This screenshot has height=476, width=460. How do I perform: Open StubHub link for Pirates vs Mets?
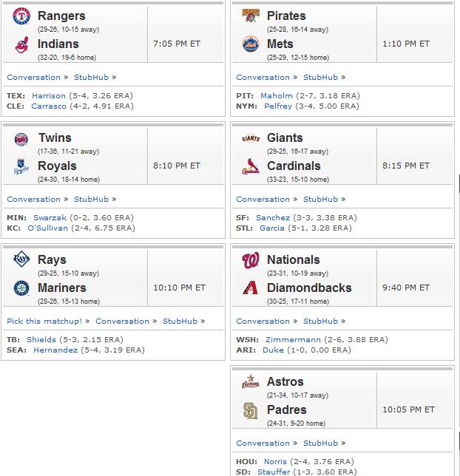pyautogui.click(x=320, y=78)
